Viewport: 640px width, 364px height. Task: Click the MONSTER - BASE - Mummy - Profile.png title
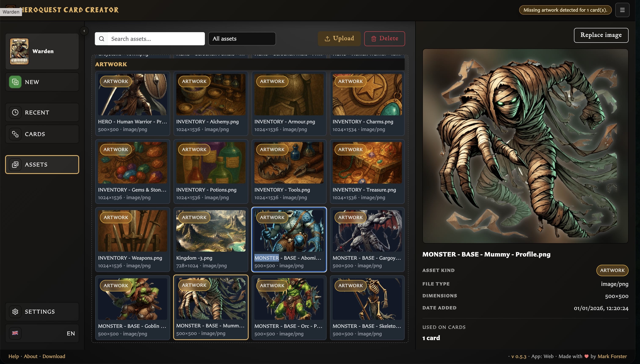[486, 254]
